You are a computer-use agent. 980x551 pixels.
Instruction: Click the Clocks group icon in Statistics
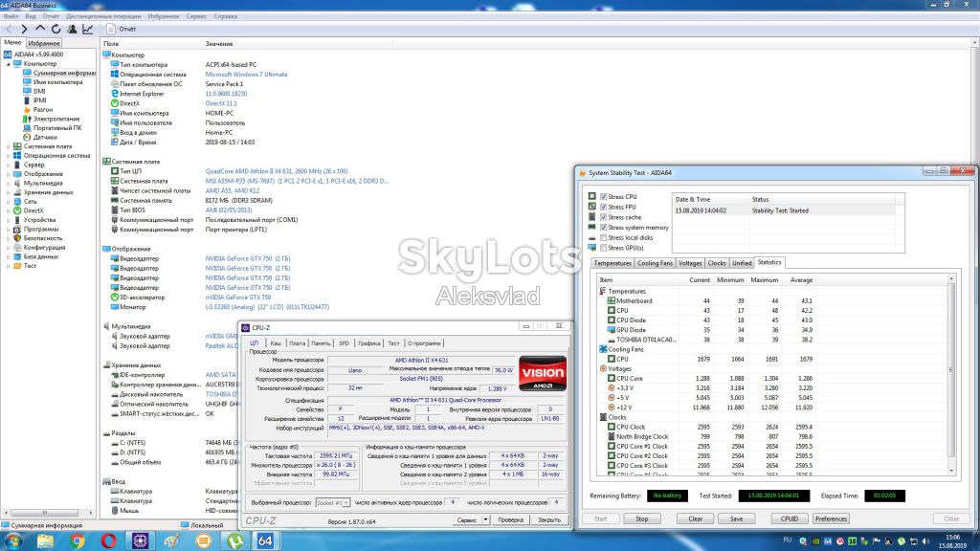[x=603, y=417]
